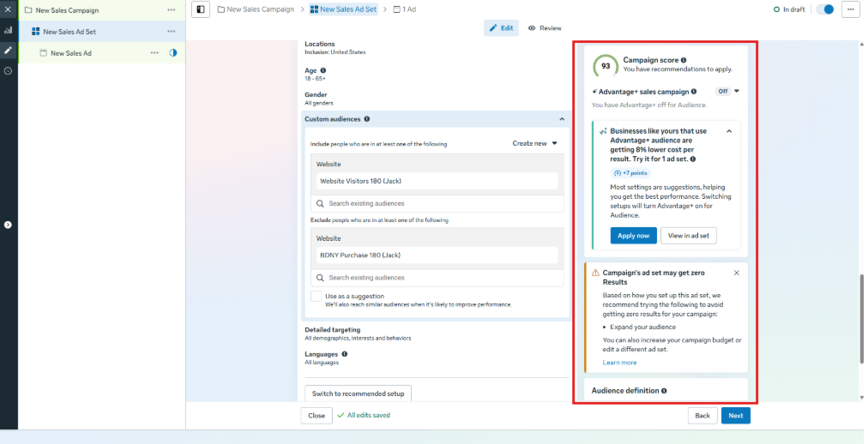This screenshot has height=444, width=868.
Task: Open the bar chart icon in left rail
Action: coord(8,30)
